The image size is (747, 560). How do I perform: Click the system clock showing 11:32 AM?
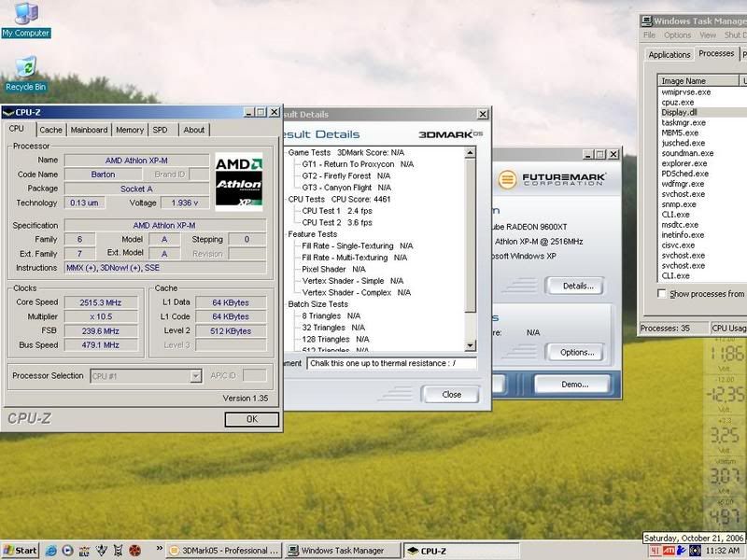723,551
